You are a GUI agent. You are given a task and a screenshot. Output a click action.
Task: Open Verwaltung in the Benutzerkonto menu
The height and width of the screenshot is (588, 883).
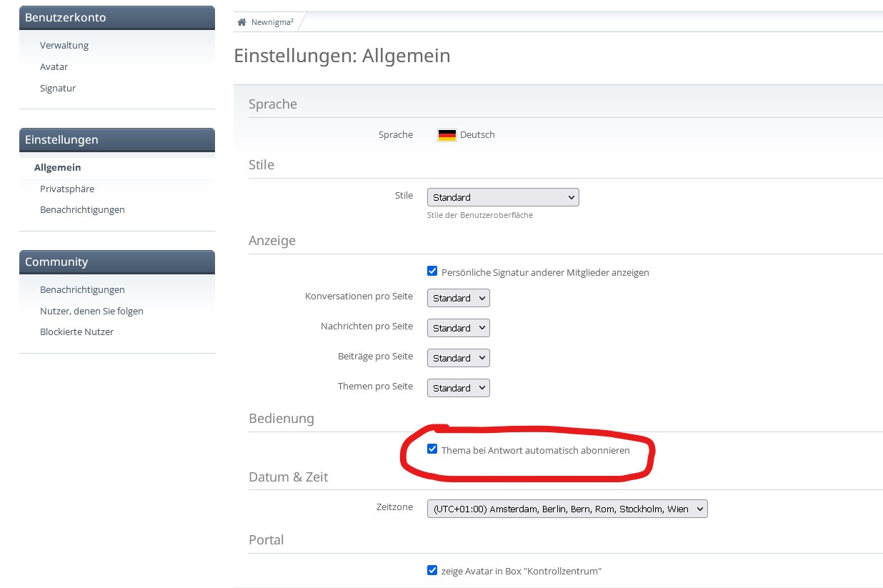[64, 45]
